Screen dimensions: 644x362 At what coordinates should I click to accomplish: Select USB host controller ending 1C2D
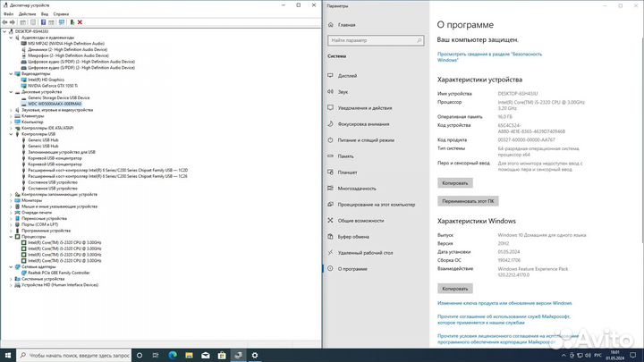107,171
